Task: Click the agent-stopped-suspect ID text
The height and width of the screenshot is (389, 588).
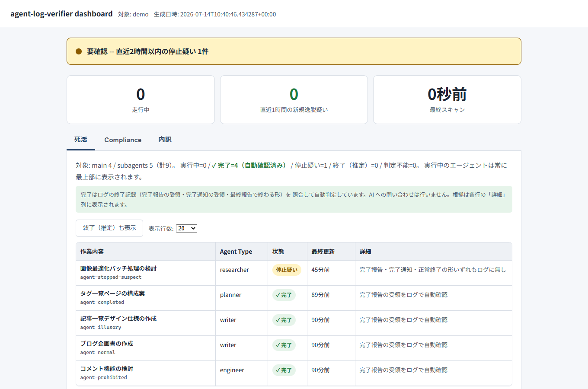Action: (x=111, y=277)
